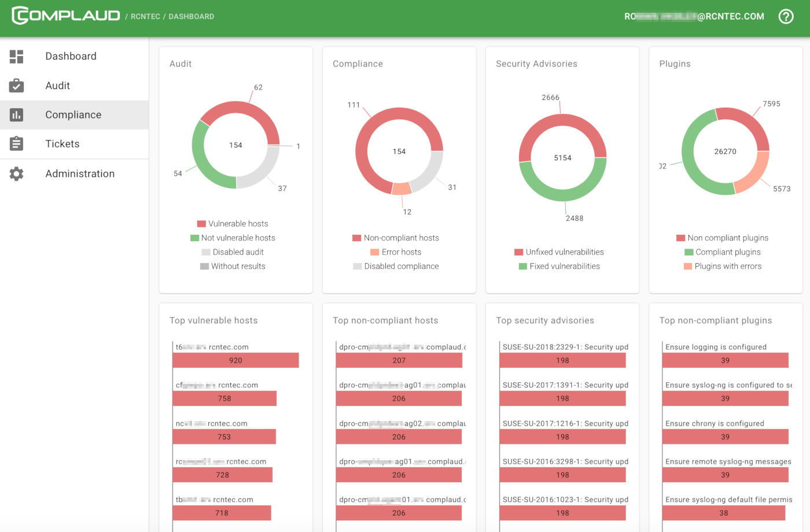Click the 920 bar for top vulnerable host
This screenshot has height=532, width=810.
pyautogui.click(x=235, y=360)
